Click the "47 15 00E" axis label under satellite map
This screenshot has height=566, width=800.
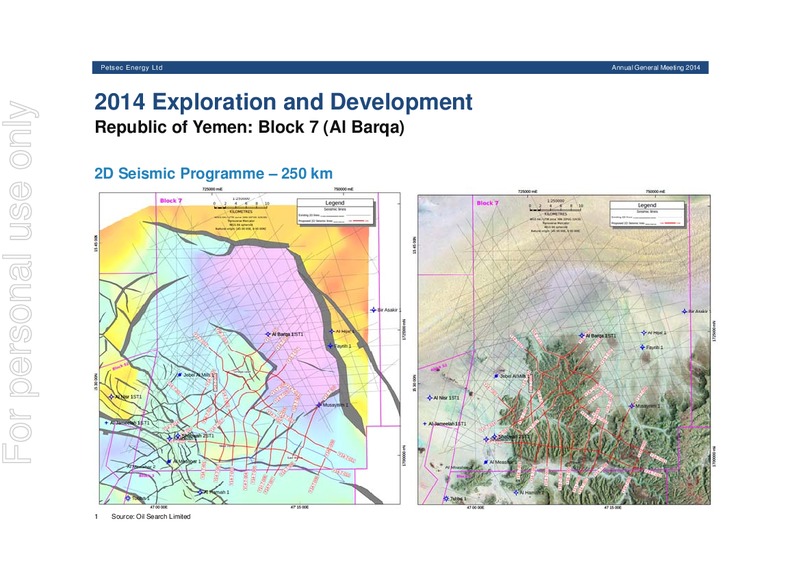coord(612,508)
